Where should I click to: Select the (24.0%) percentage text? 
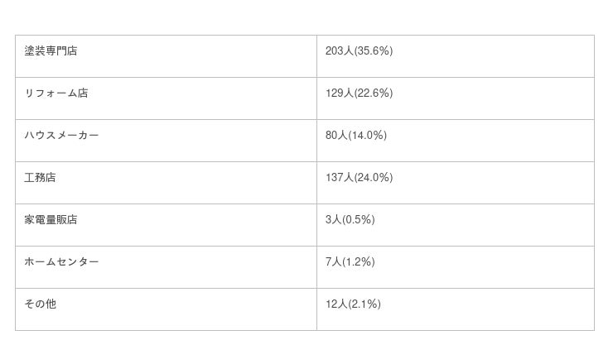374,178
